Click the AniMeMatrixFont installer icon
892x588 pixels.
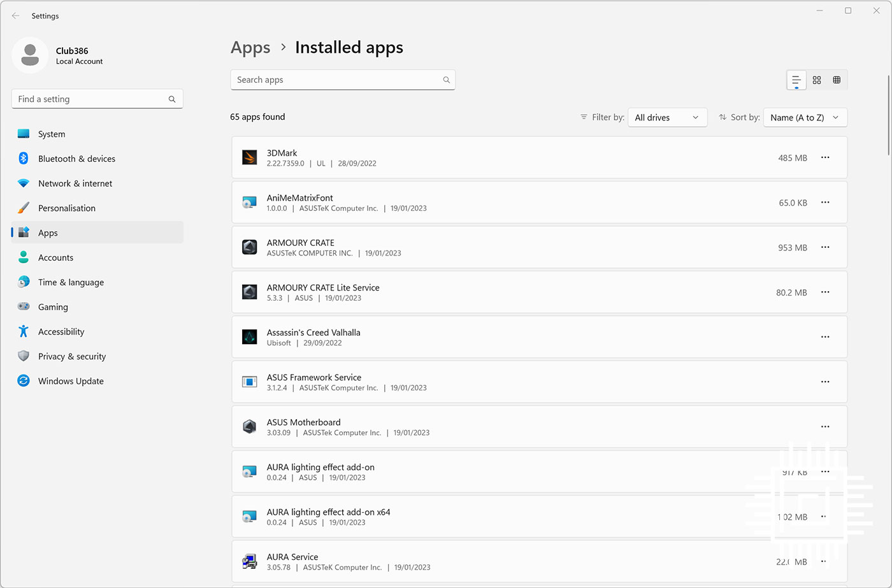point(249,203)
